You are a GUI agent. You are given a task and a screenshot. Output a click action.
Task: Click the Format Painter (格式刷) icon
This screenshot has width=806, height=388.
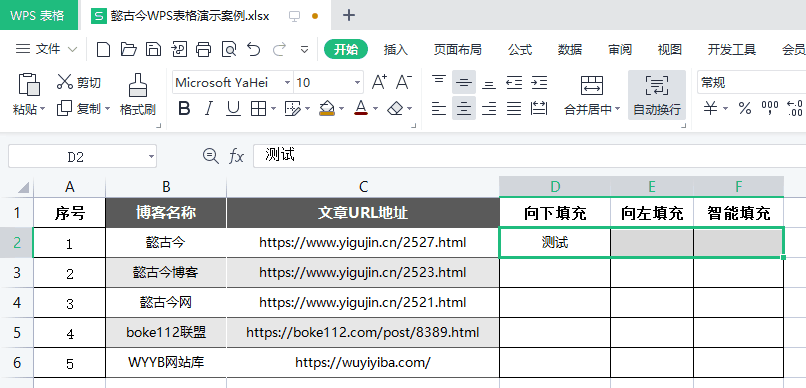[137, 86]
